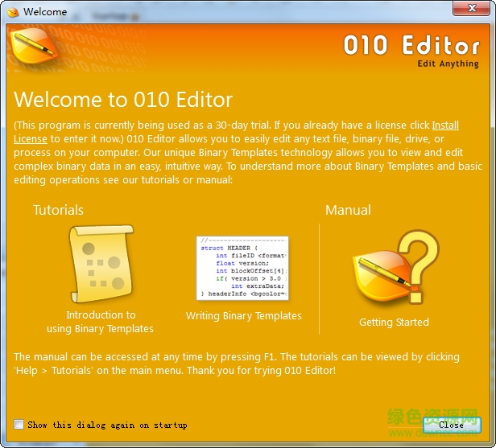
Task: Open the 'Getting Started' text link
Action: (394, 322)
